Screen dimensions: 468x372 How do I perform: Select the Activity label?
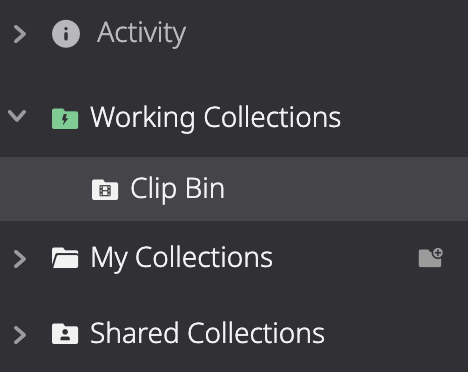141,33
